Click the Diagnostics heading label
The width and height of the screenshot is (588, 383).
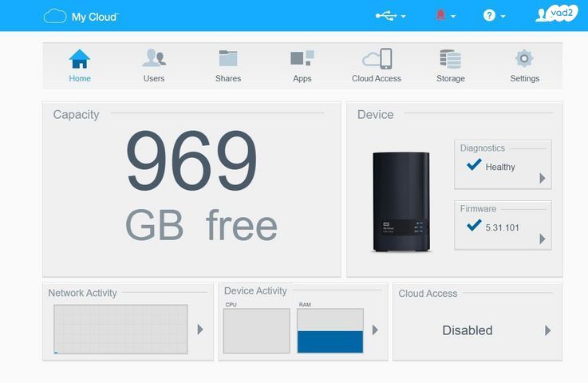[483, 148]
